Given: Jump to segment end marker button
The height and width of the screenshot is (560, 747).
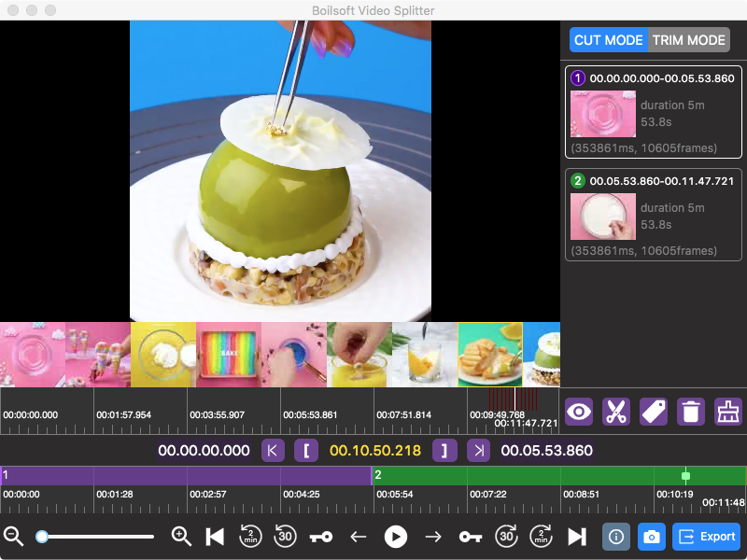Looking at the screenshot, I should [479, 451].
